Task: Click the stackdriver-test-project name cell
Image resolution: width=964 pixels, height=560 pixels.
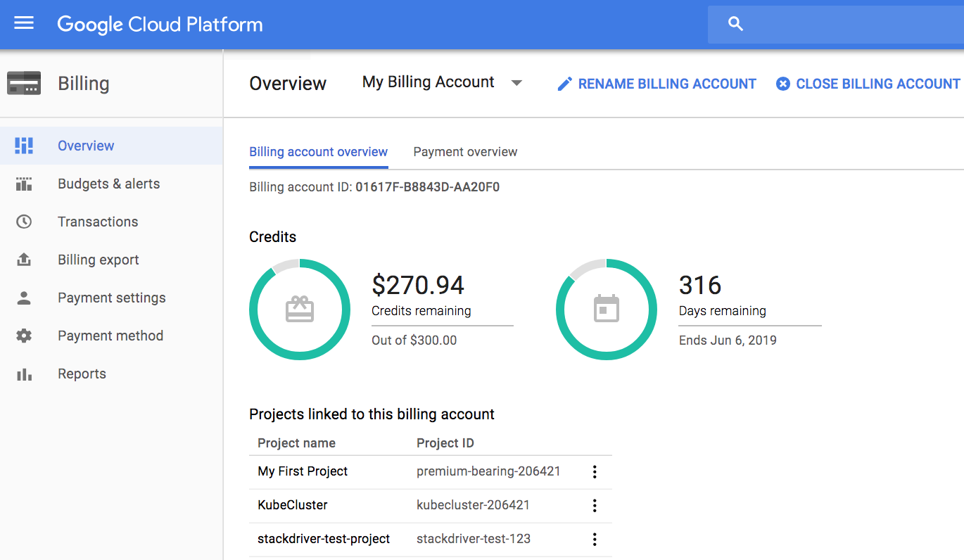Action: [x=324, y=539]
